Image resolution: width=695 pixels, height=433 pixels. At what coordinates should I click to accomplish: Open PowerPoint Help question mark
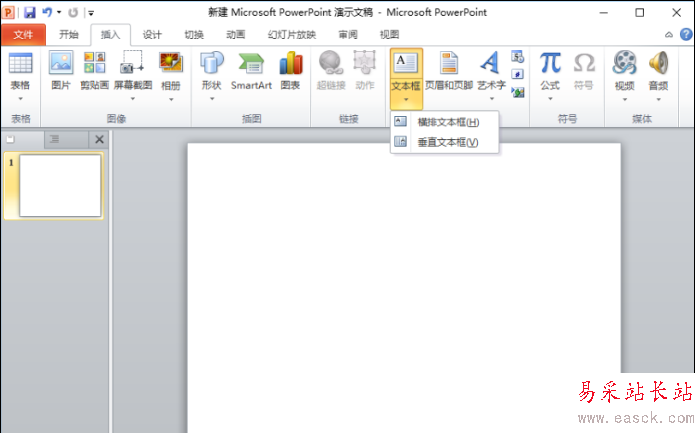pyautogui.click(x=686, y=34)
